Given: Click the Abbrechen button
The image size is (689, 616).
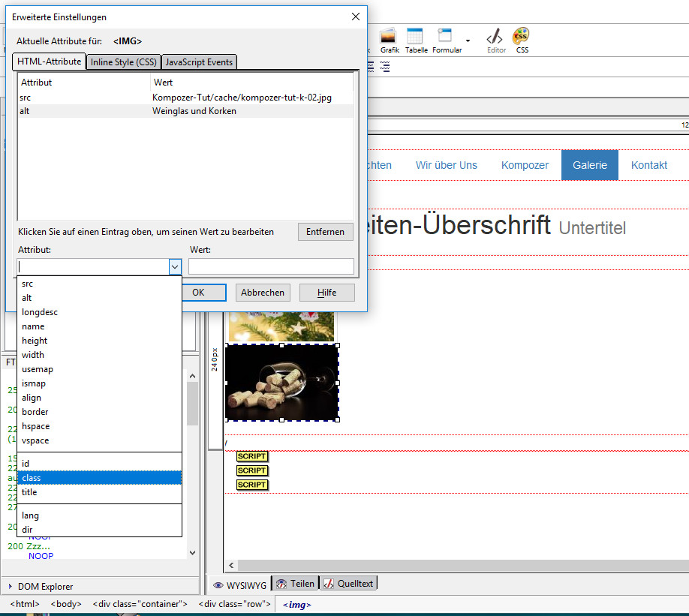Looking at the screenshot, I should [x=263, y=293].
